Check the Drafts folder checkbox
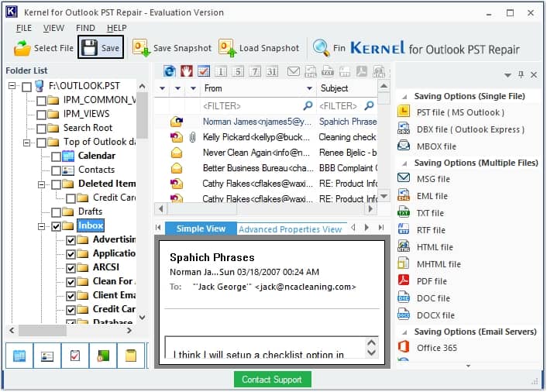The image size is (547, 392). coord(56,212)
